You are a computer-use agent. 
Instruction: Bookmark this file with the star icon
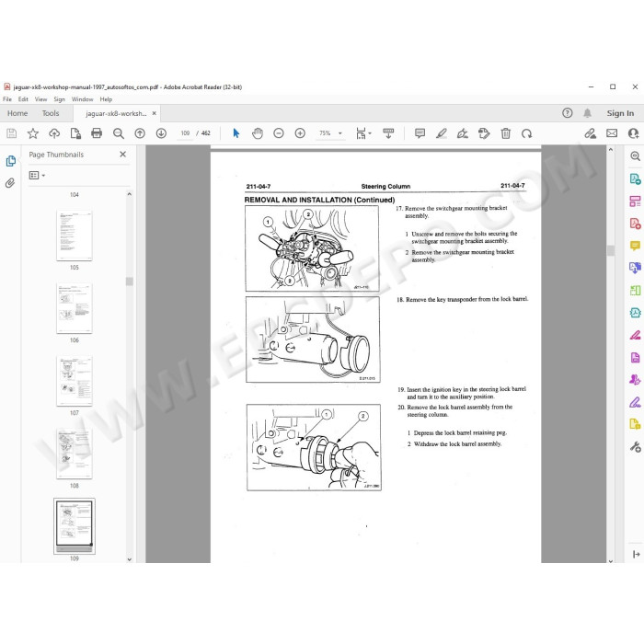(33, 133)
